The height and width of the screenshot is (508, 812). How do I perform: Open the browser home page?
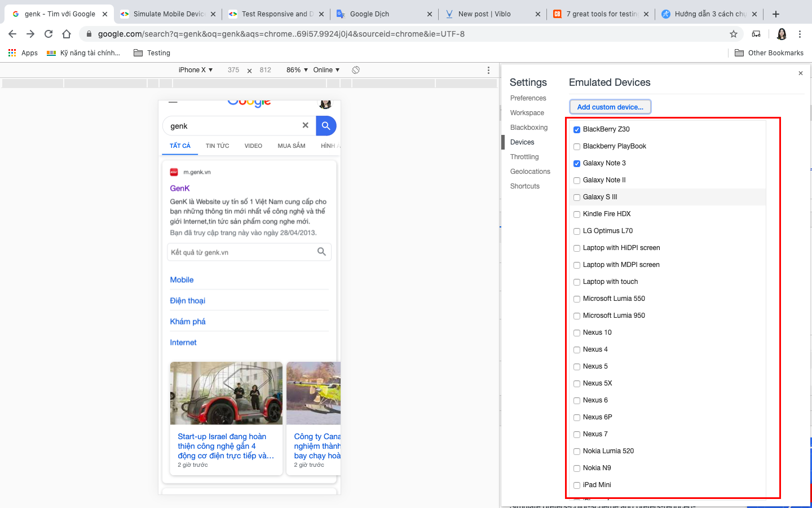coord(67,34)
